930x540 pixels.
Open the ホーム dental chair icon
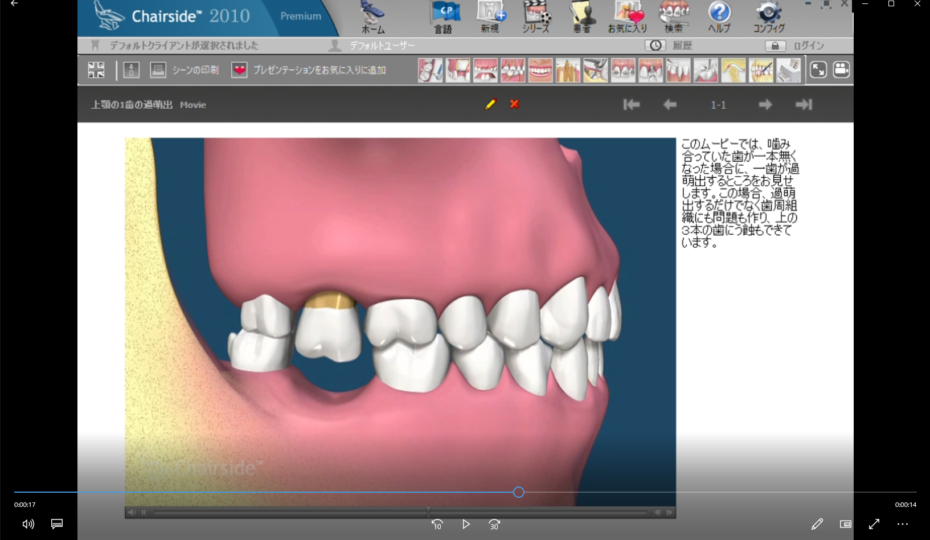[x=373, y=17]
